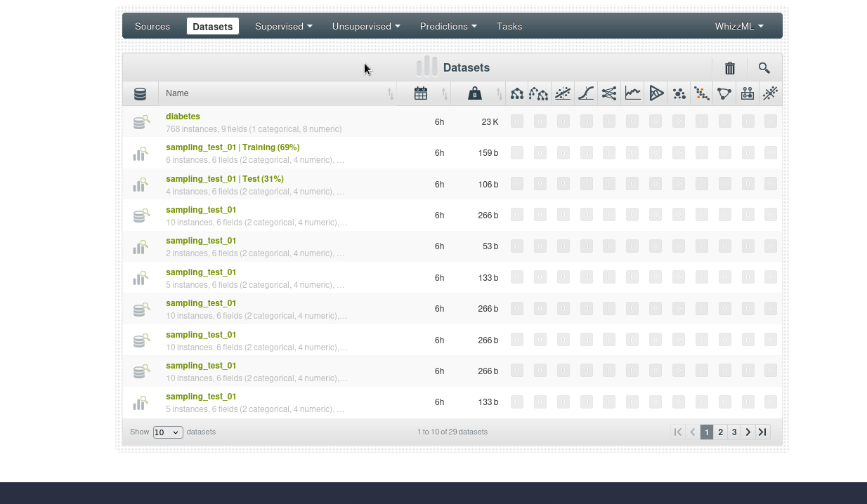The width and height of the screenshot is (867, 504).
Task: Sort datasets by size weight icon
Action: 475,93
